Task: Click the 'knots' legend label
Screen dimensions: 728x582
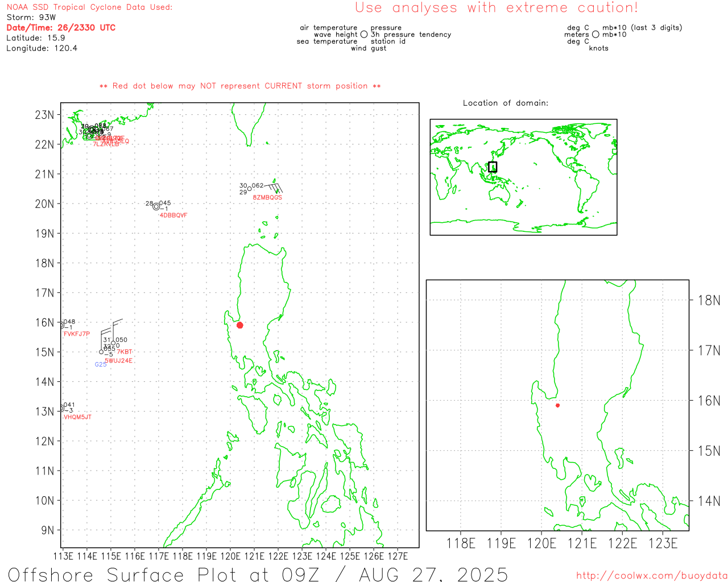Action: click(x=599, y=48)
